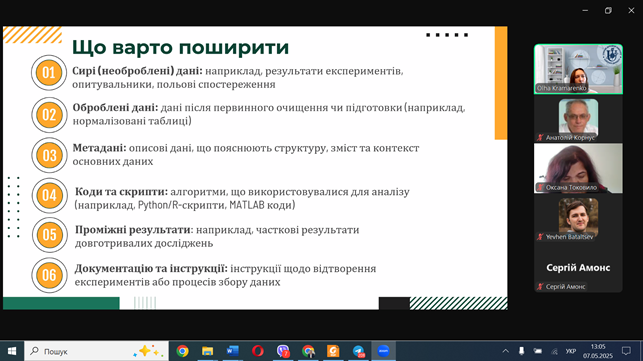Select Анатолій Корнус's participant tile
The width and height of the screenshot is (643, 361).
click(578, 119)
